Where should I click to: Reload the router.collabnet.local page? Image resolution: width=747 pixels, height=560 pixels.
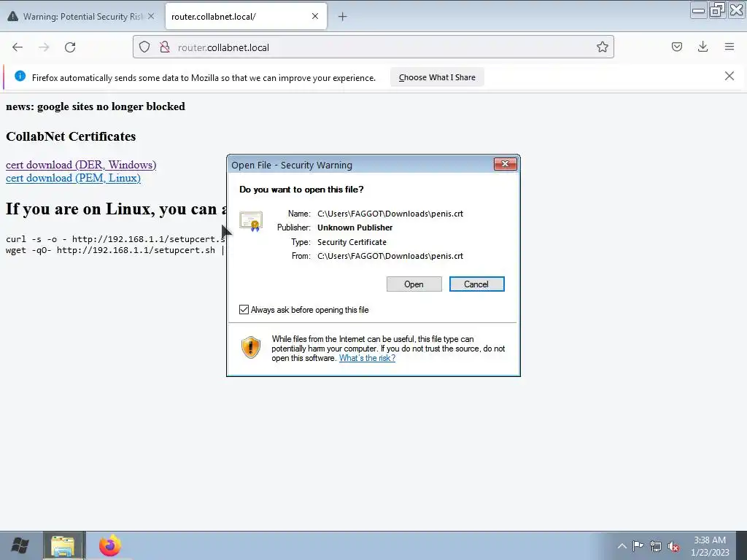point(70,47)
